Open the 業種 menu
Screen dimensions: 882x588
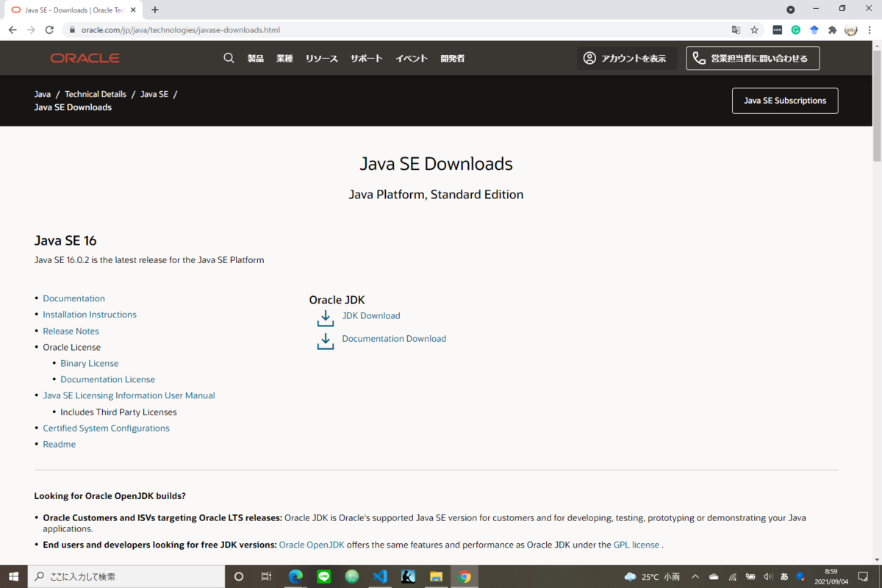click(x=284, y=58)
